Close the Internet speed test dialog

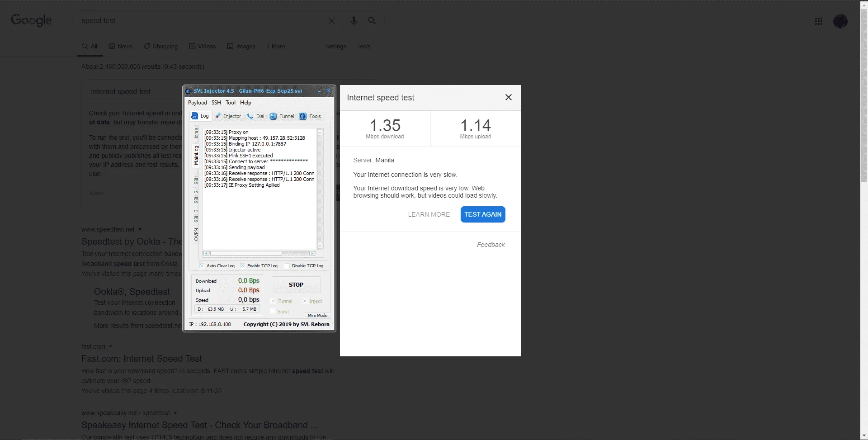(x=509, y=97)
